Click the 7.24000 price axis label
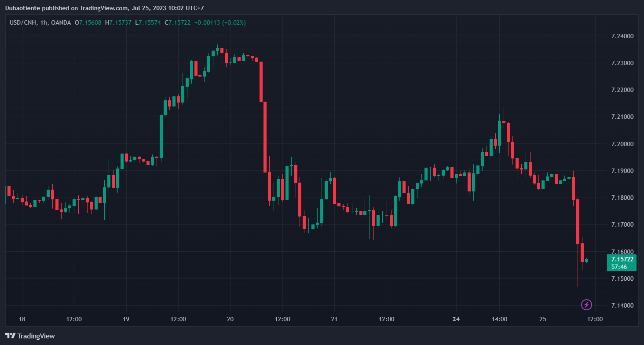Image resolution: width=644 pixels, height=345 pixels. click(622, 36)
